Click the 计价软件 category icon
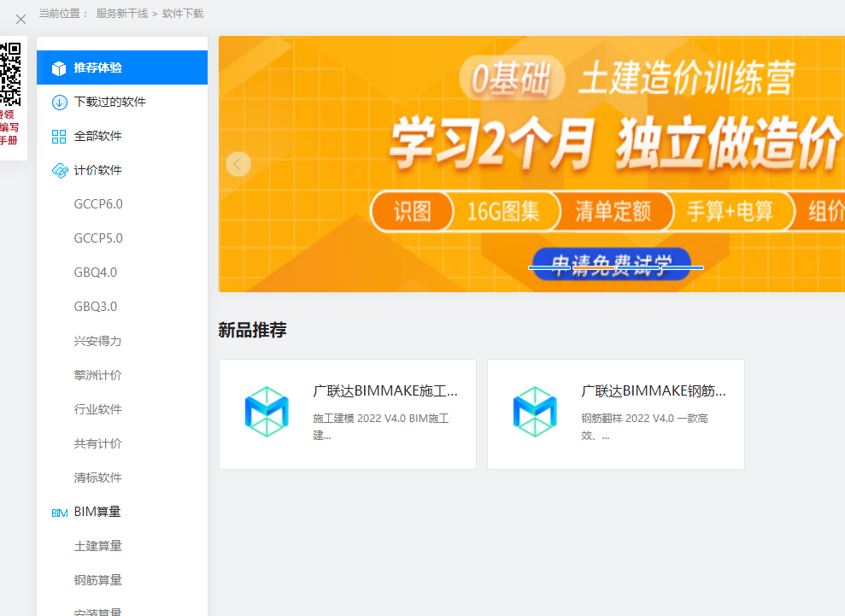845x616 pixels. pos(59,171)
